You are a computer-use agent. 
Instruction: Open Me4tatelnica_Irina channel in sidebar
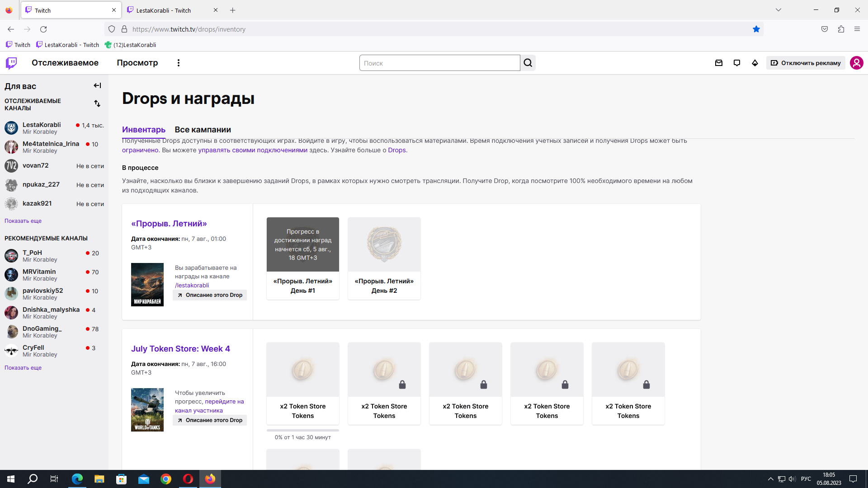(x=54, y=147)
